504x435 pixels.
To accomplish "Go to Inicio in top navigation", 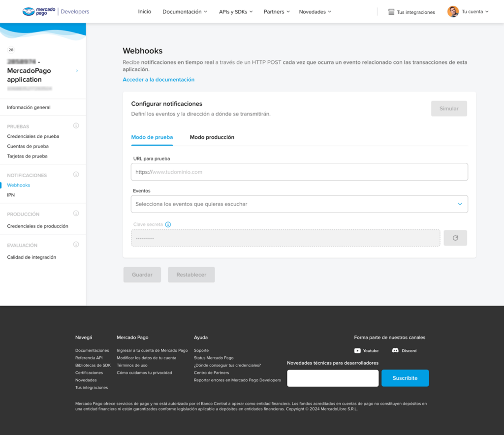I will [x=145, y=12].
